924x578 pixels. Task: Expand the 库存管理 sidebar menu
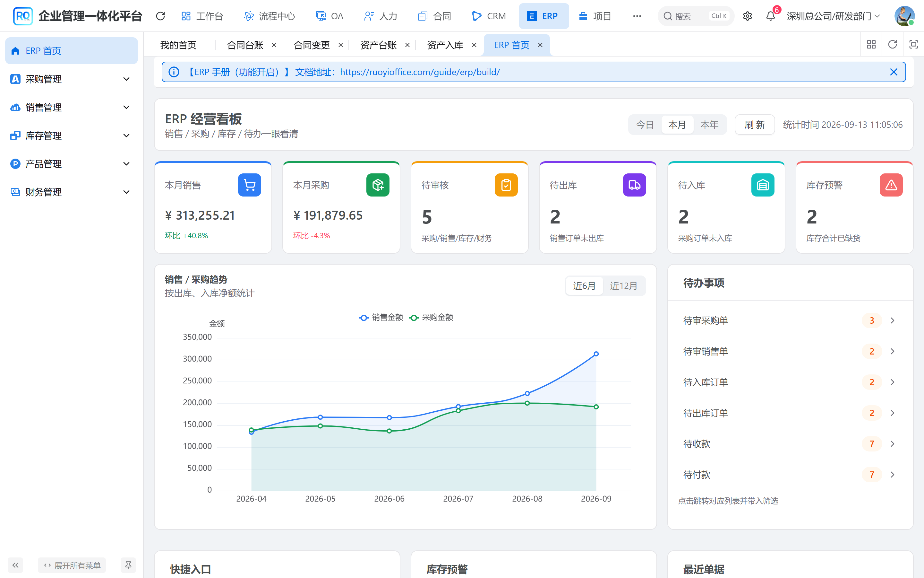pos(72,136)
